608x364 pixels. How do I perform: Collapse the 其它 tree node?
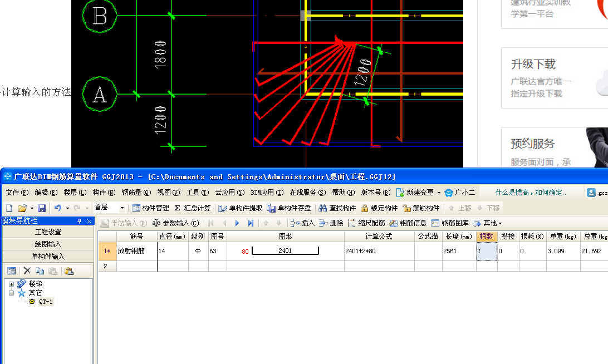coord(11,293)
